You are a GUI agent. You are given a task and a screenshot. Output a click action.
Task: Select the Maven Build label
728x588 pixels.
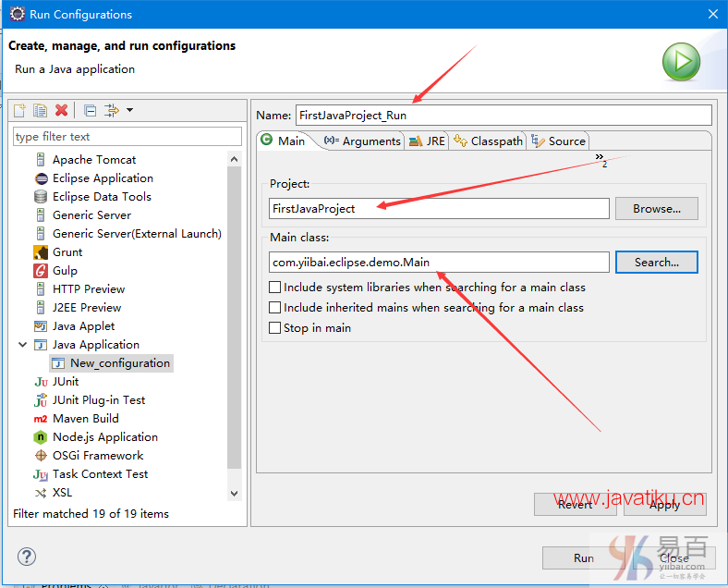point(86,419)
